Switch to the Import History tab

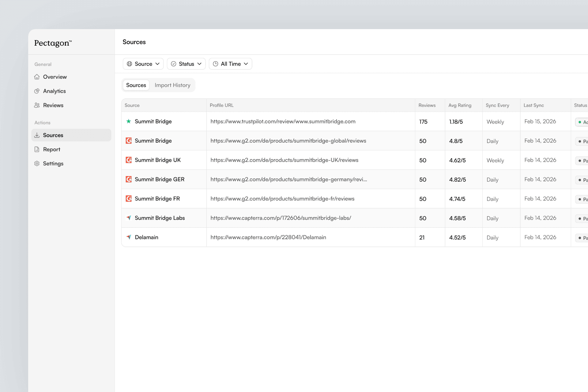[172, 85]
